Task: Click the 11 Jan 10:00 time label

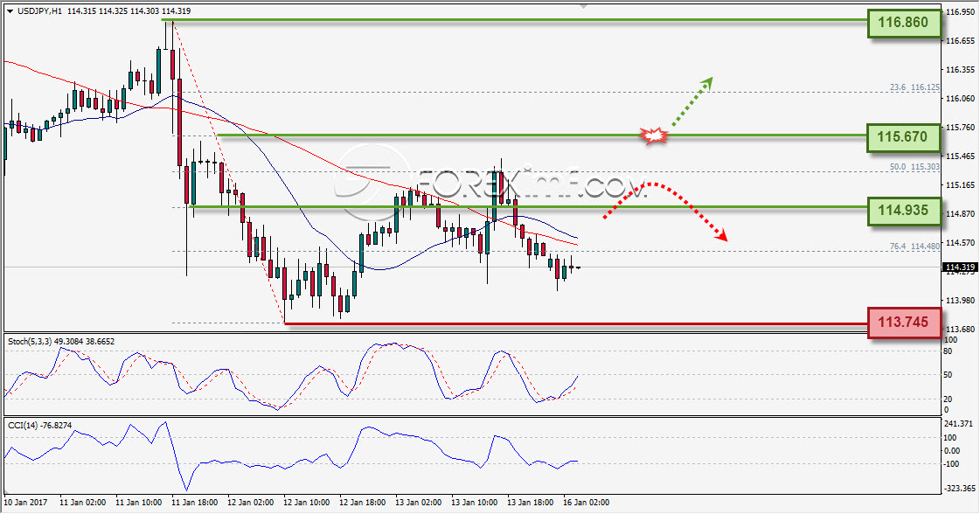Action: click(x=139, y=502)
